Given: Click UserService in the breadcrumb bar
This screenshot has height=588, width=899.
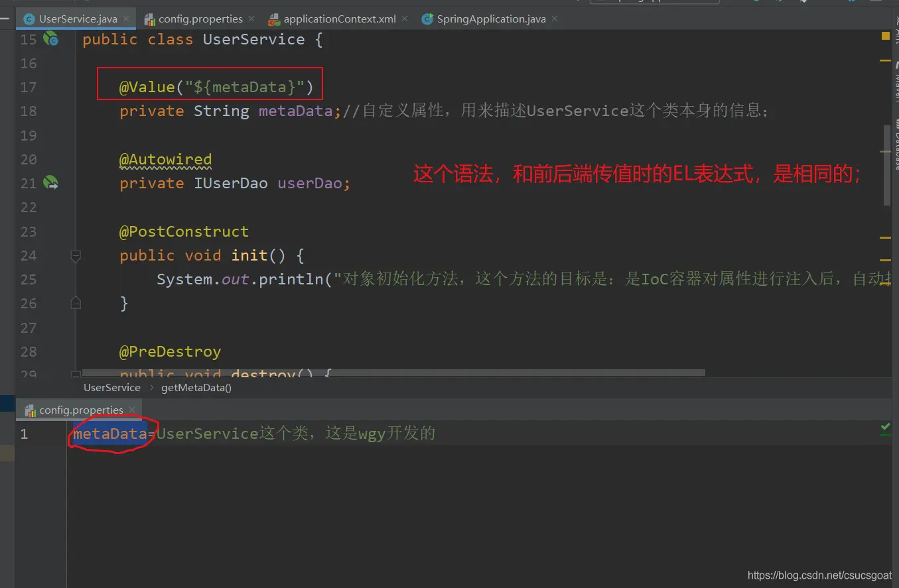Looking at the screenshot, I should [x=111, y=388].
